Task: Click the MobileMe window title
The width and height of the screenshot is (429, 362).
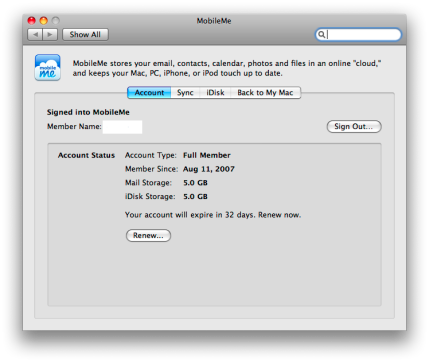Action: point(214,21)
